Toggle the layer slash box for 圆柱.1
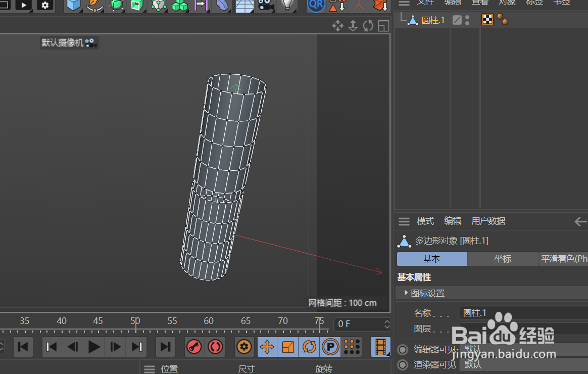588x374 pixels. (457, 20)
